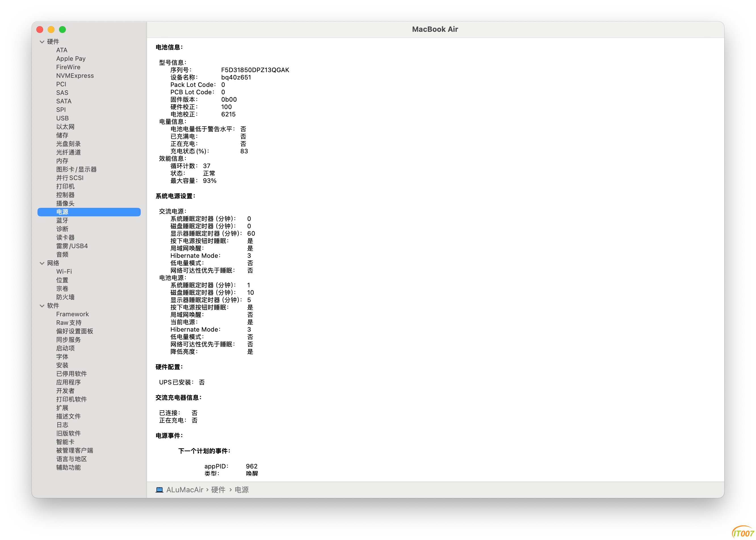Collapse the 软件 section chevron
The height and width of the screenshot is (540, 756).
pyautogui.click(x=42, y=305)
